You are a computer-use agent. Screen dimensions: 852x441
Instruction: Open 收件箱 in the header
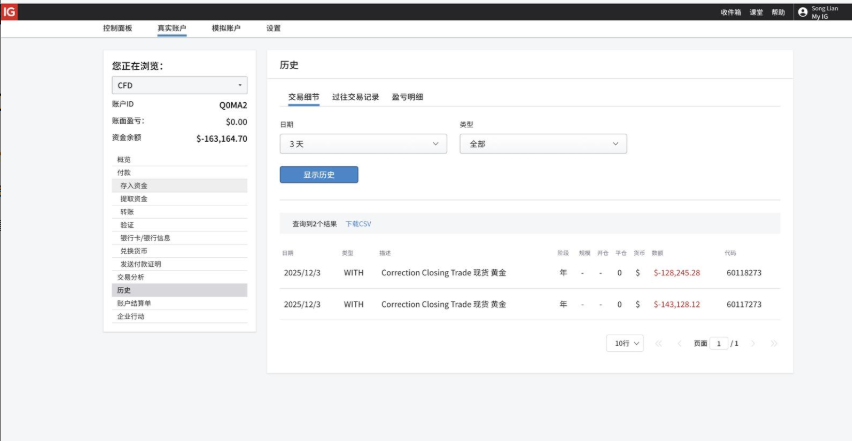tap(731, 12)
